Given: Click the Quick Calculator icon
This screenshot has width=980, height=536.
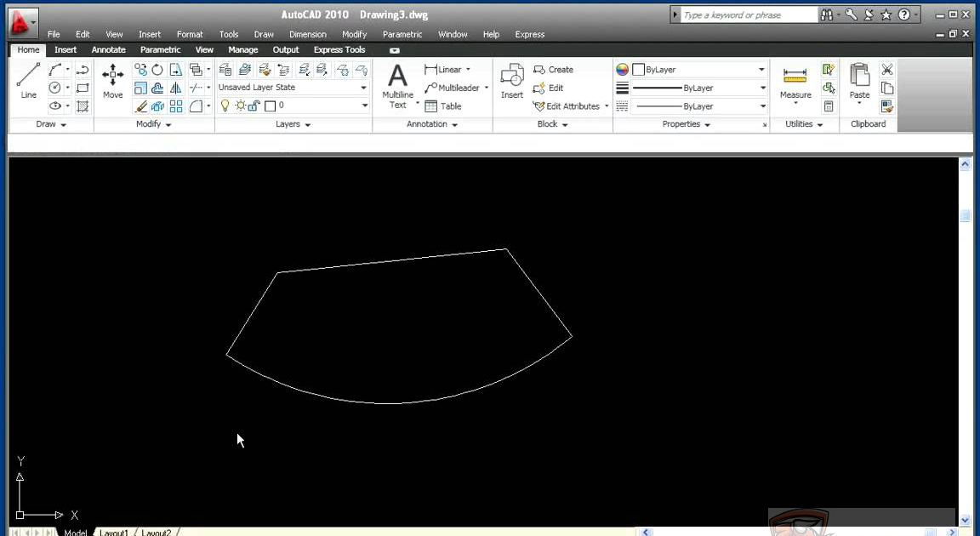Looking at the screenshot, I should (829, 106).
